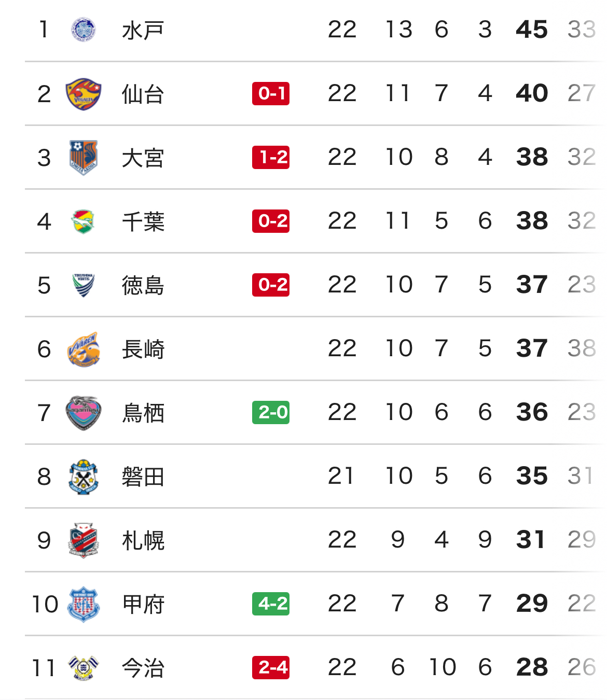Follow the 長崎 team name link
Viewport: 607px width, 700px height.
click(143, 349)
